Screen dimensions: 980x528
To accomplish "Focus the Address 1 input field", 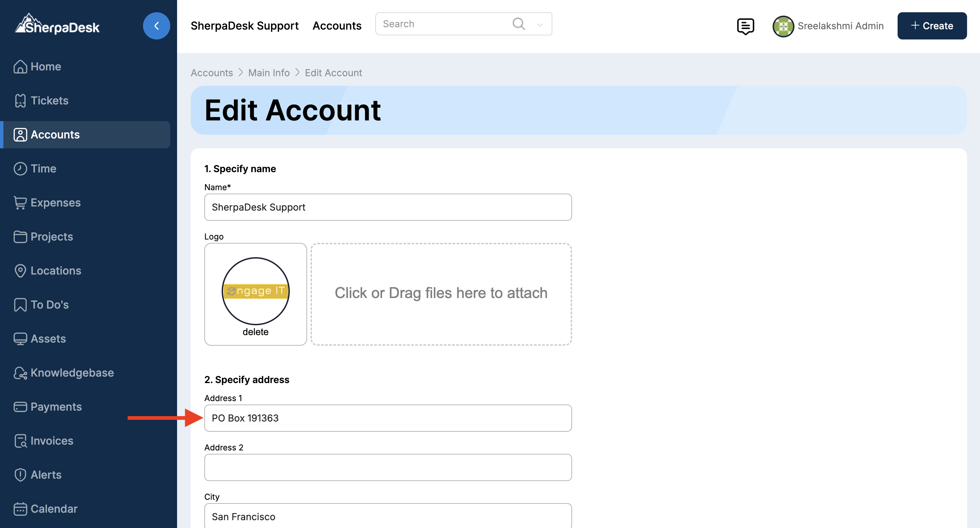I will point(388,418).
